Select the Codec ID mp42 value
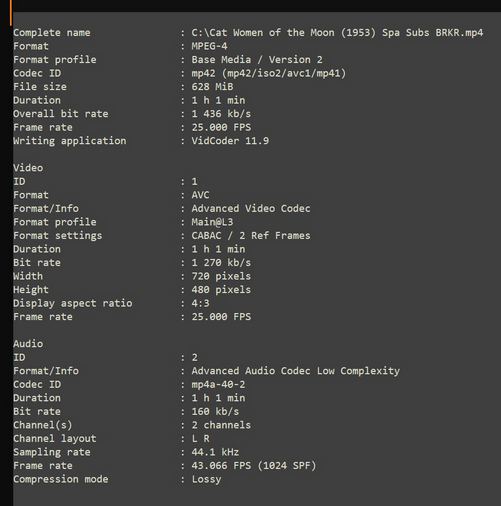The image size is (501, 506). click(269, 73)
